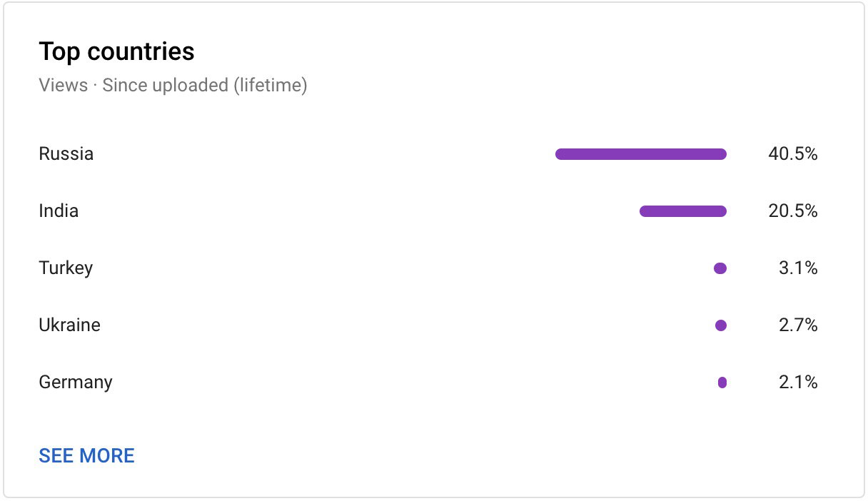Open the SEE MORE link
The image size is (868, 501).
(x=86, y=455)
